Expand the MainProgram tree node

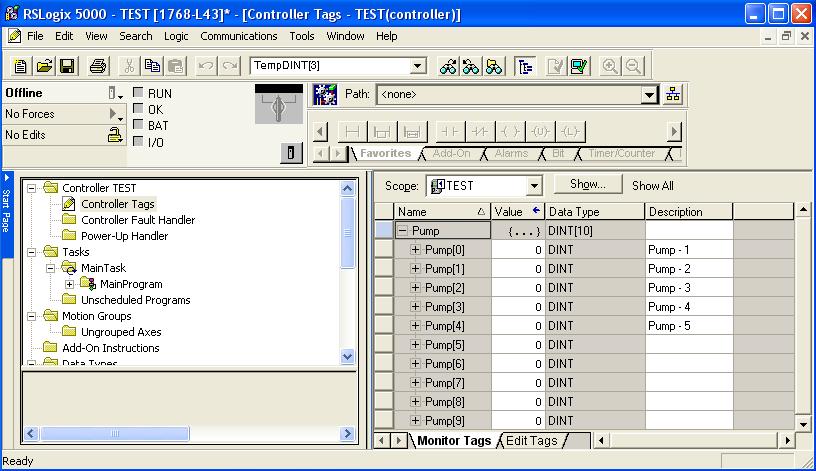point(69,284)
